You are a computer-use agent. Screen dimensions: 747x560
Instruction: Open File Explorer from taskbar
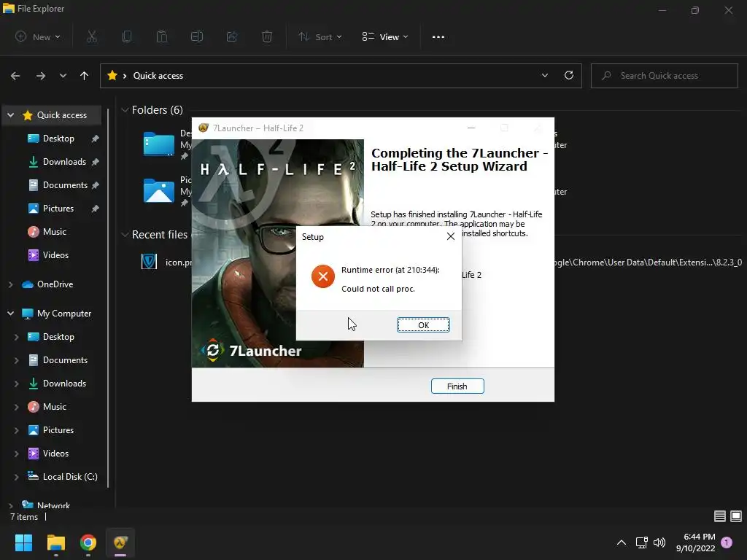click(x=55, y=542)
